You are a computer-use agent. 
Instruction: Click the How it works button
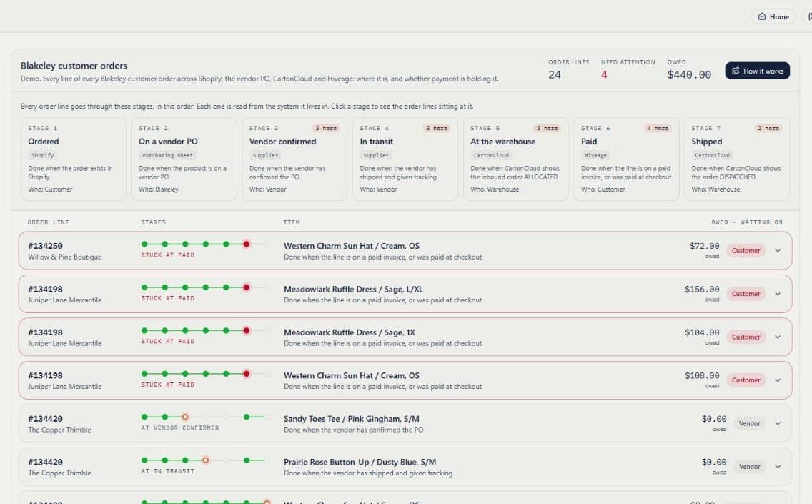757,71
